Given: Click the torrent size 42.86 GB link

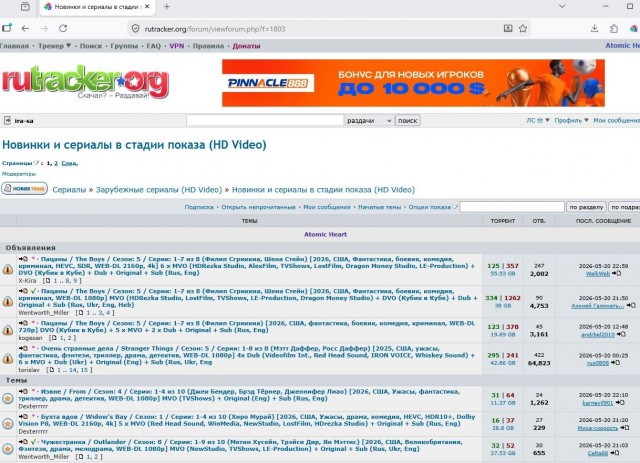Looking at the screenshot, I should coord(503,363).
